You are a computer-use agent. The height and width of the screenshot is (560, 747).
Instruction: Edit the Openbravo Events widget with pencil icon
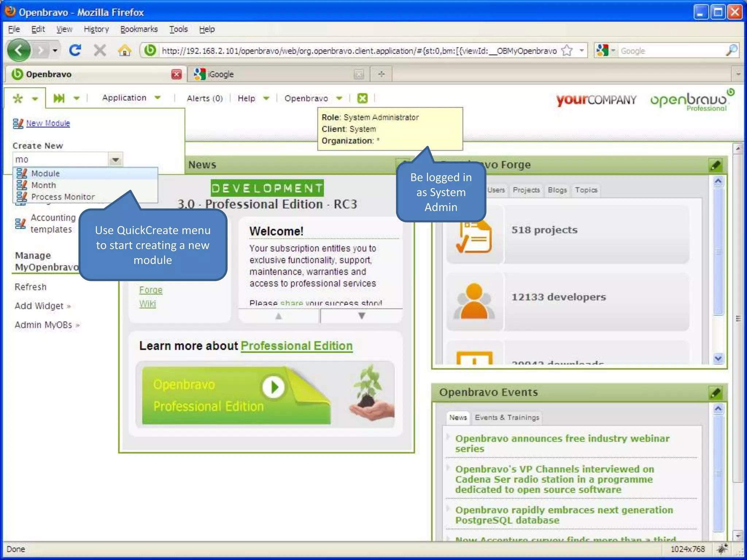click(x=715, y=393)
